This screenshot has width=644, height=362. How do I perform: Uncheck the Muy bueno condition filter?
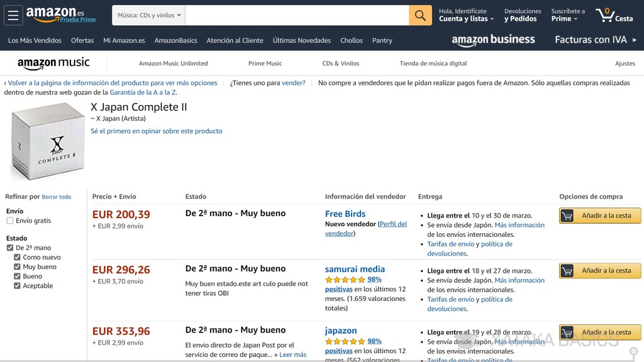[x=17, y=266]
